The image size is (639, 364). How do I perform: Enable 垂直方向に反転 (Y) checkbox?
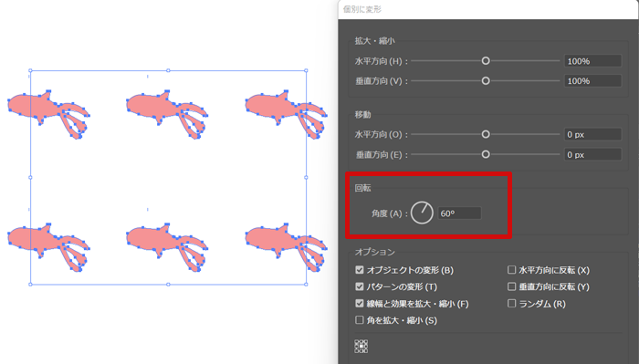pyautogui.click(x=511, y=286)
